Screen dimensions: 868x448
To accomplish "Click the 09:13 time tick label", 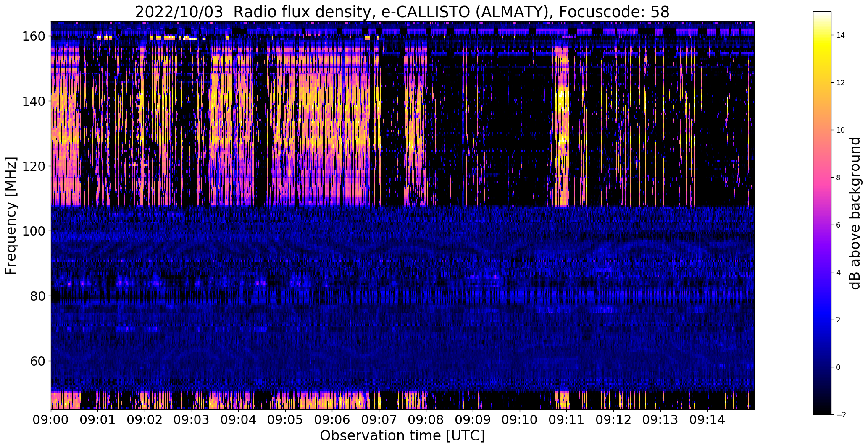I will pyautogui.click(x=660, y=419).
